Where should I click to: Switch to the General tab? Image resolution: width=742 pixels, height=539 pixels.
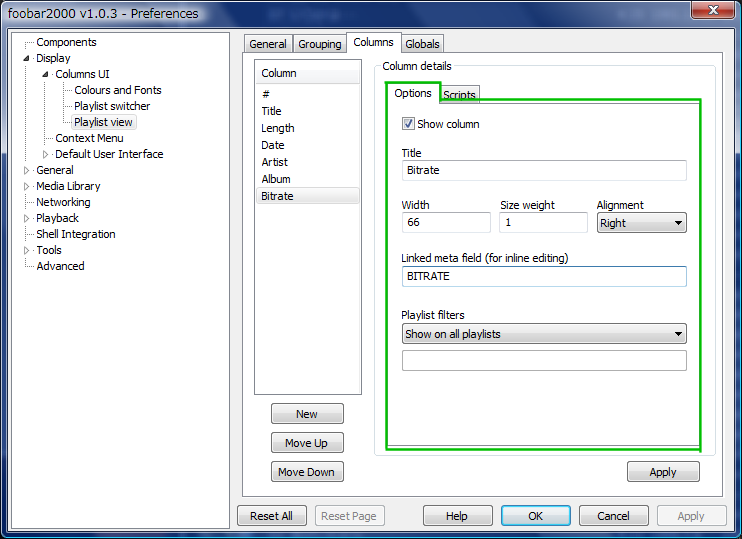[268, 44]
